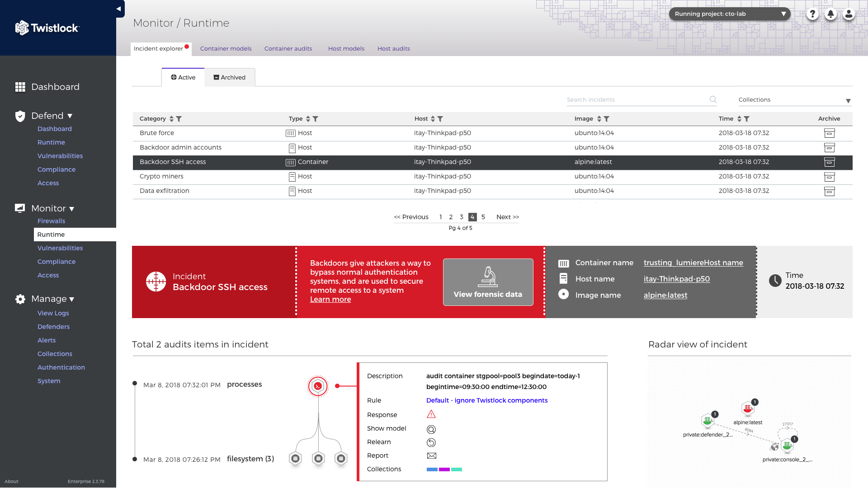The image size is (868, 488).
Task: Click the private:console radar node
Action: pyautogui.click(x=787, y=446)
